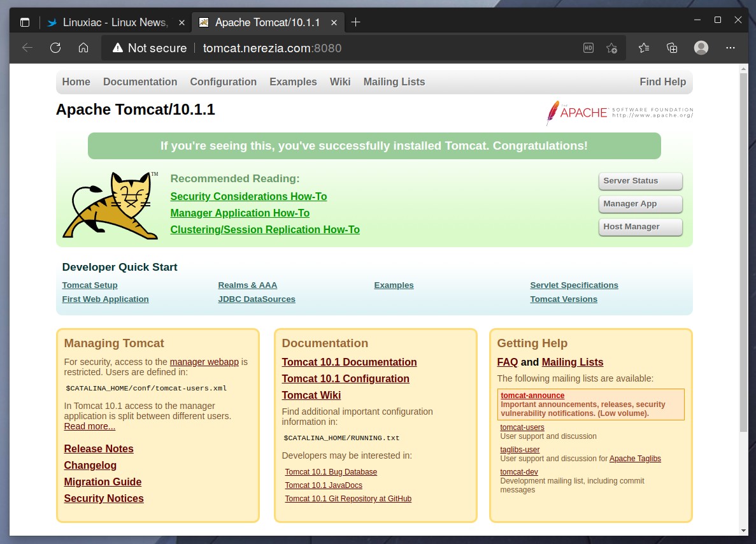The height and width of the screenshot is (544, 756).
Task: Open Tomcat 10.1 Bug Database link
Action: [x=331, y=472]
